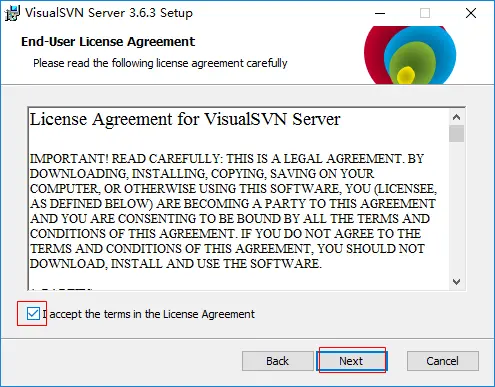Click the 'I accept the terms' label text

[149, 314]
